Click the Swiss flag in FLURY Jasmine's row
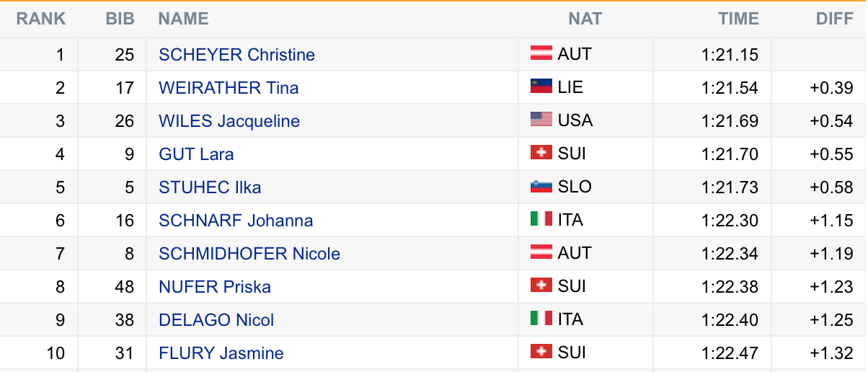Viewport: 868px width, 372px height. [541, 352]
